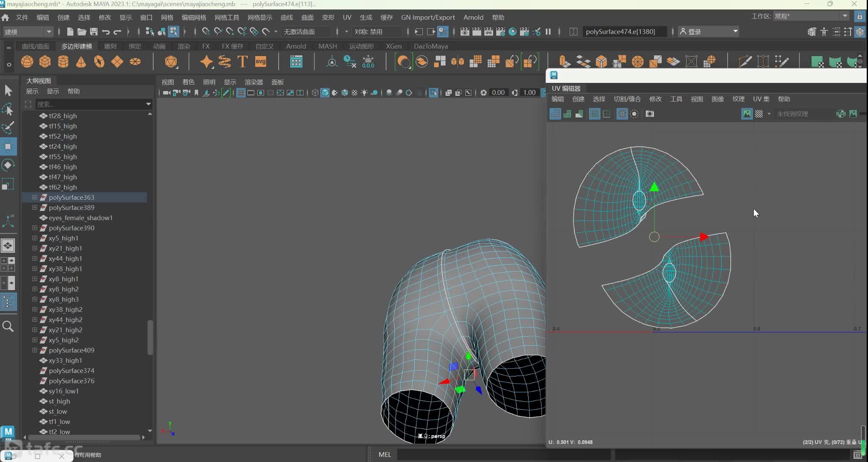
Task: Open the 网格工具 menu
Action: click(x=226, y=18)
